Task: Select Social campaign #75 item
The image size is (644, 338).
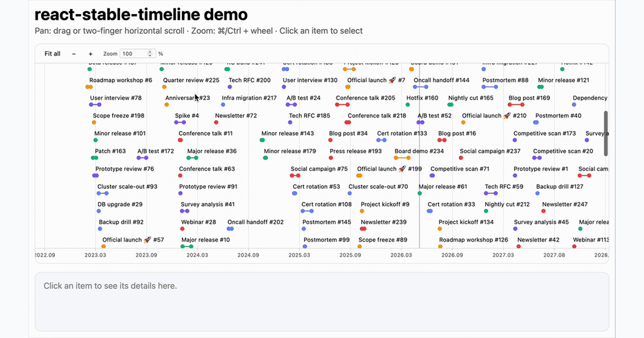Action: tap(319, 168)
